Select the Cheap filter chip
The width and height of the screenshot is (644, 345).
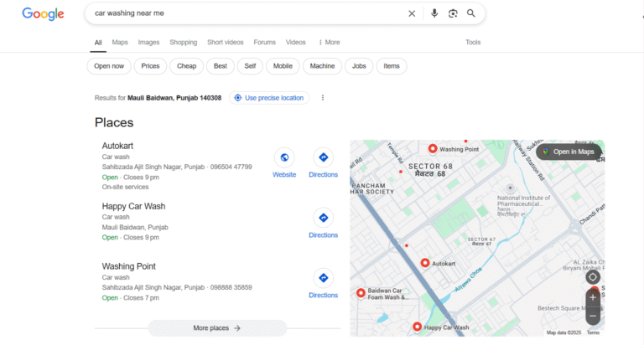click(x=186, y=66)
